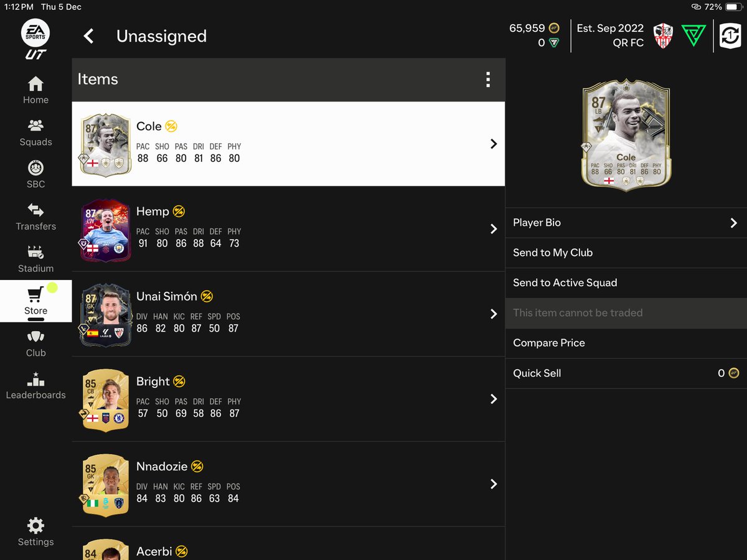Go back with the arrow beside Unassigned
Viewport: 747px width, 560px height.
pyautogui.click(x=89, y=36)
